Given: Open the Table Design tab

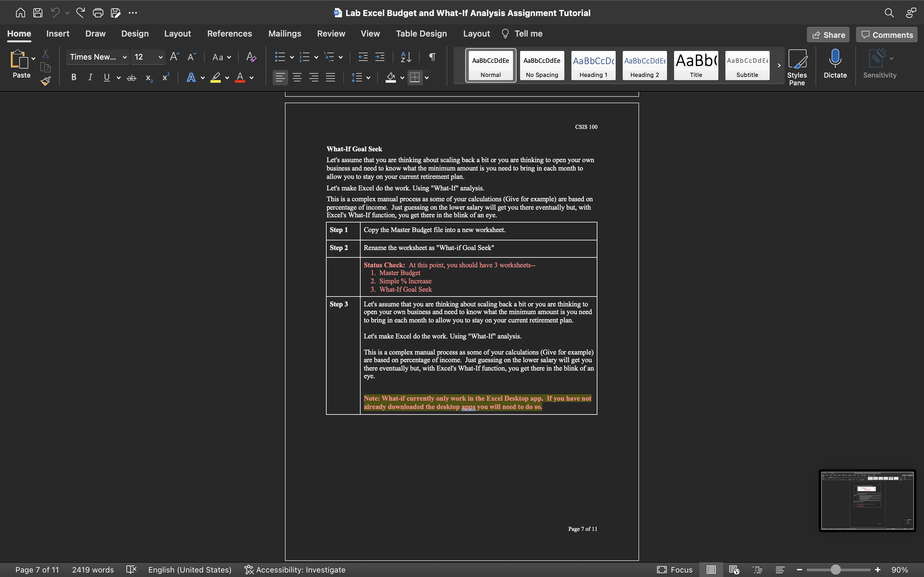Looking at the screenshot, I should click(x=421, y=34).
